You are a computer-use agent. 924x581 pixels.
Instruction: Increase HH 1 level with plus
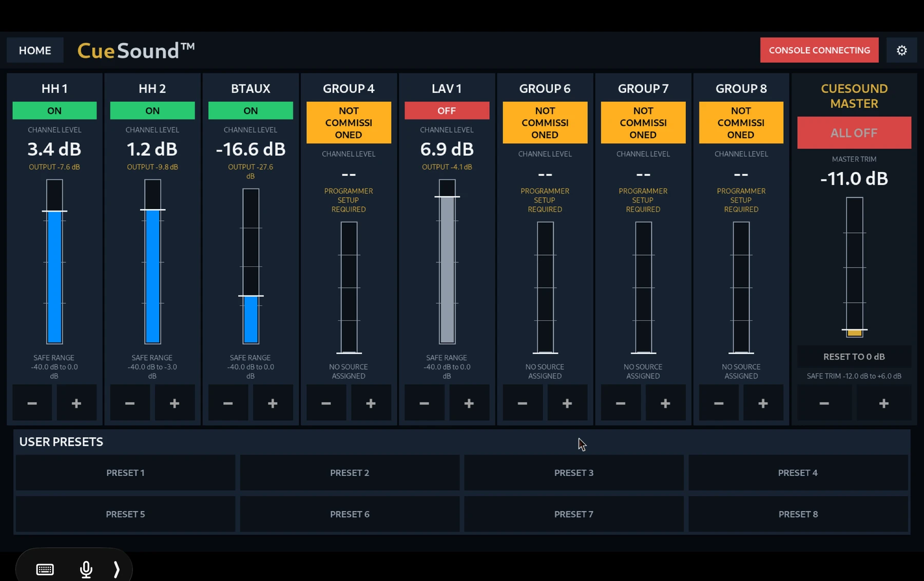tap(76, 403)
